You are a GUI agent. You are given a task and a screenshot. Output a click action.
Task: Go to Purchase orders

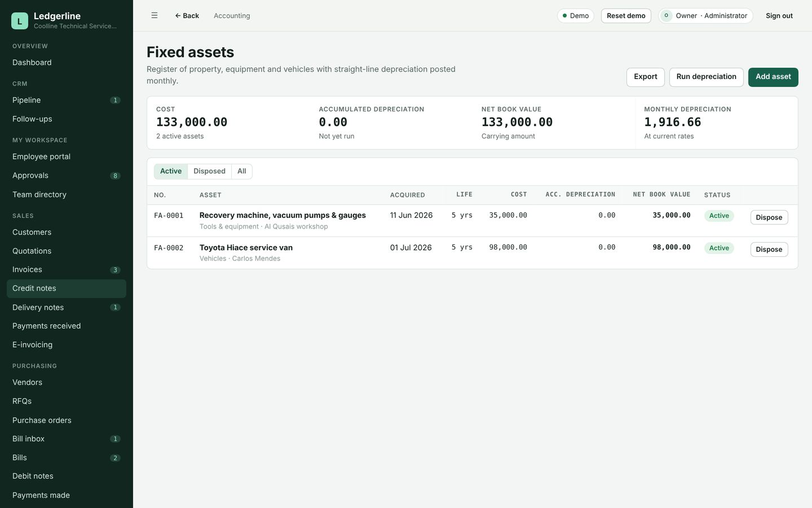click(67, 421)
